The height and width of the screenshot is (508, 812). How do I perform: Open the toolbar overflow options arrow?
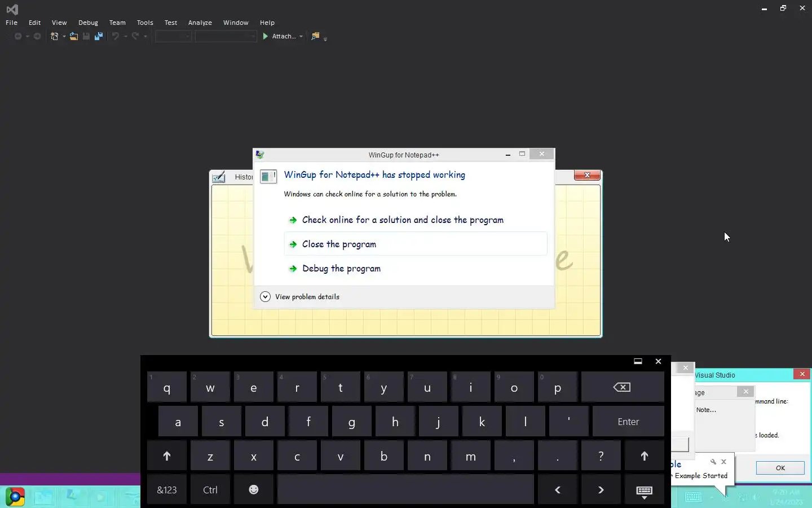325,38
